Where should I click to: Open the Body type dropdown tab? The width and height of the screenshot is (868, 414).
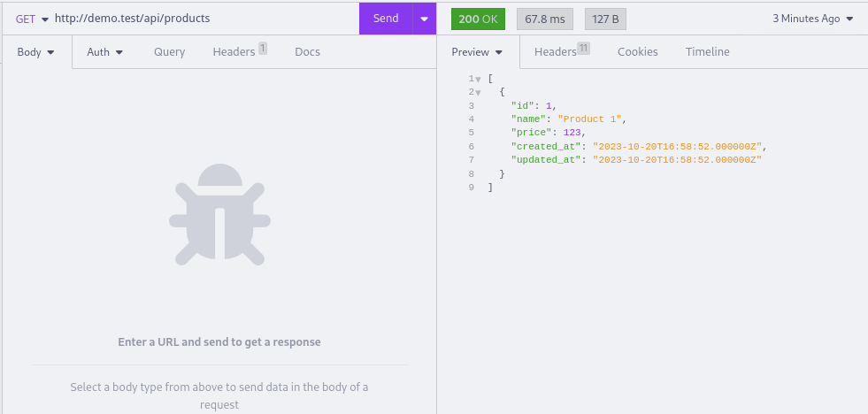click(x=36, y=52)
